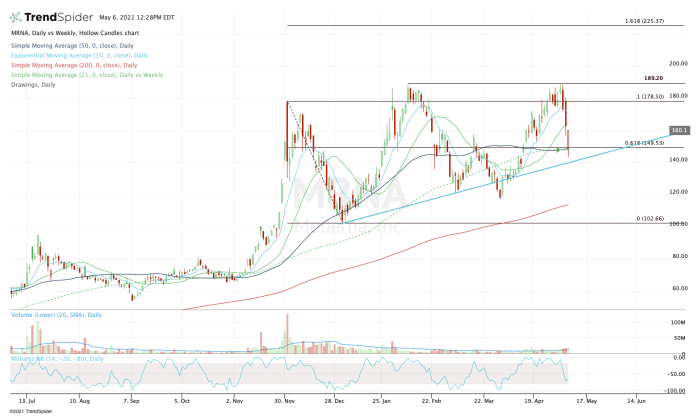The height and width of the screenshot is (416, 700).
Task: Click the 50M volume axis label
Action: coord(679,338)
